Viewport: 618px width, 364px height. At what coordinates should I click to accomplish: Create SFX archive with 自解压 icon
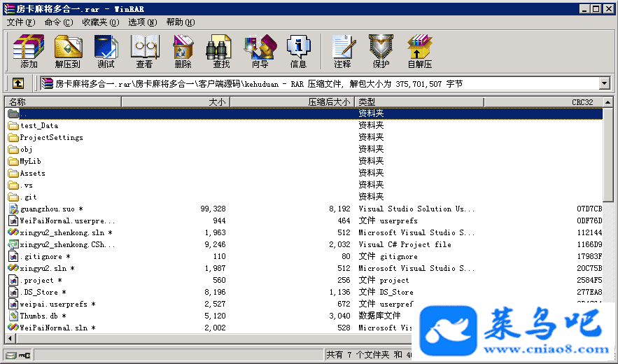[419, 51]
